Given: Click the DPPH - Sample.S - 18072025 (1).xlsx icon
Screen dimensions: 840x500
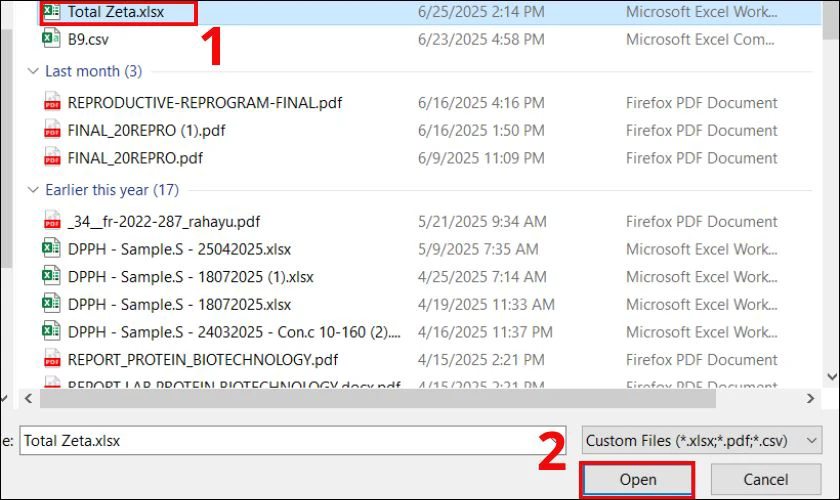Looking at the screenshot, I should [x=51, y=276].
